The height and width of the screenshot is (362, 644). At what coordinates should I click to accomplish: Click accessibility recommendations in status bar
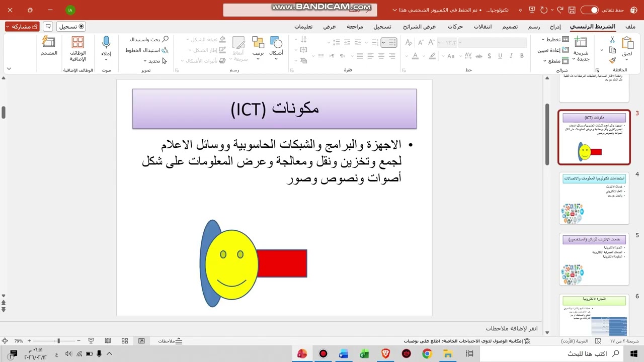click(467, 341)
